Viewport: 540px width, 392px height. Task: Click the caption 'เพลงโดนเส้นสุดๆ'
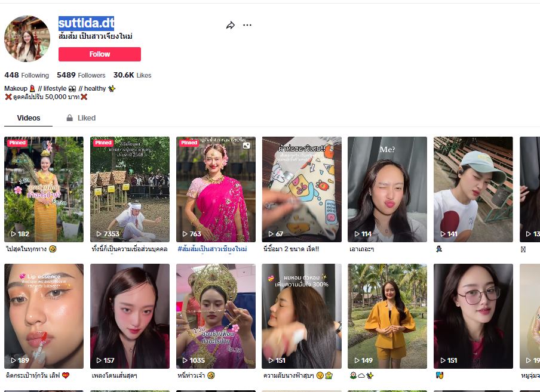(114, 375)
